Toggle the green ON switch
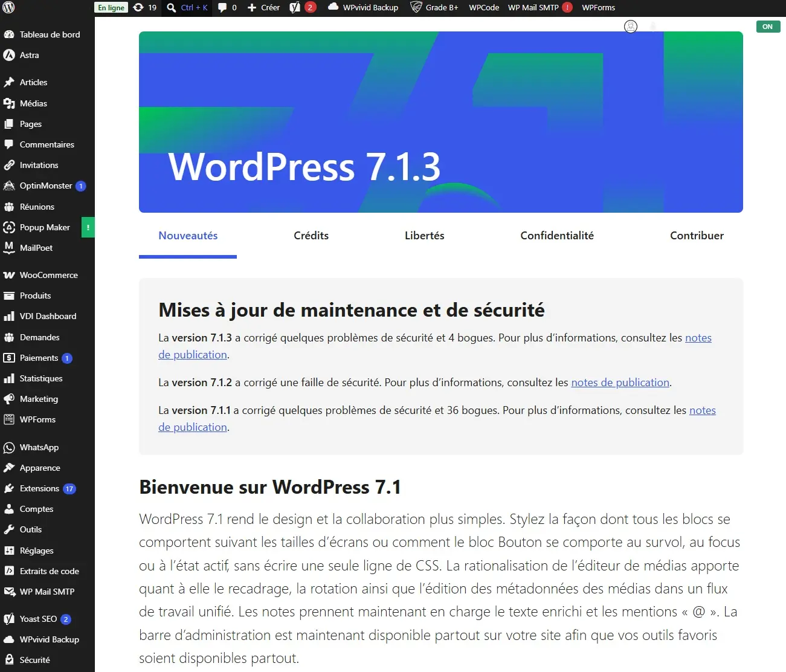Viewport: 786px width, 672px height. (768, 27)
